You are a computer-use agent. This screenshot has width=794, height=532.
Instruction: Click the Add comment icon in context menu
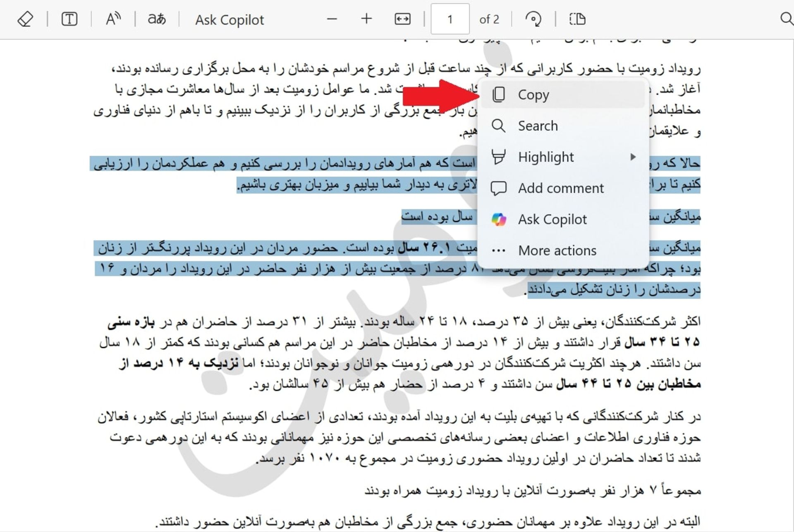click(x=499, y=188)
